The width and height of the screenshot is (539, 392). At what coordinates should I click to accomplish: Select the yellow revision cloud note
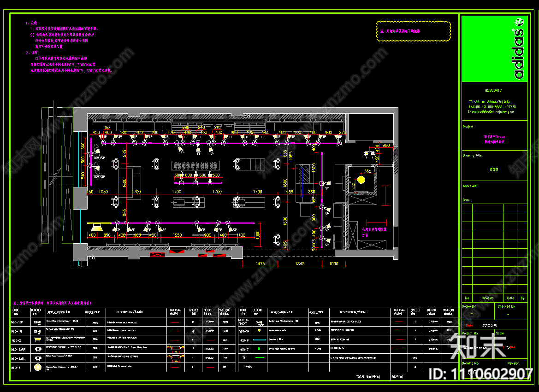click(414, 31)
